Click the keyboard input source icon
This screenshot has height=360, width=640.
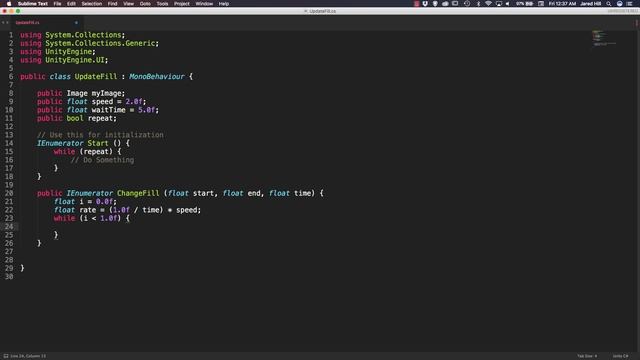pyautogui.click(x=541, y=4)
